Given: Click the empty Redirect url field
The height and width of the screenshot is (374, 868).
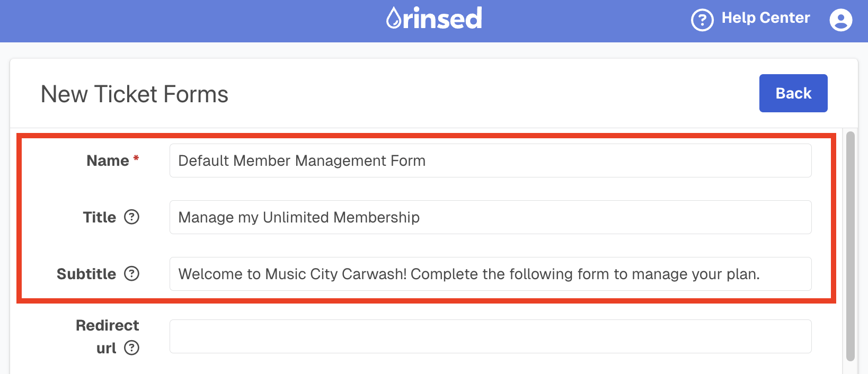Looking at the screenshot, I should (490, 336).
